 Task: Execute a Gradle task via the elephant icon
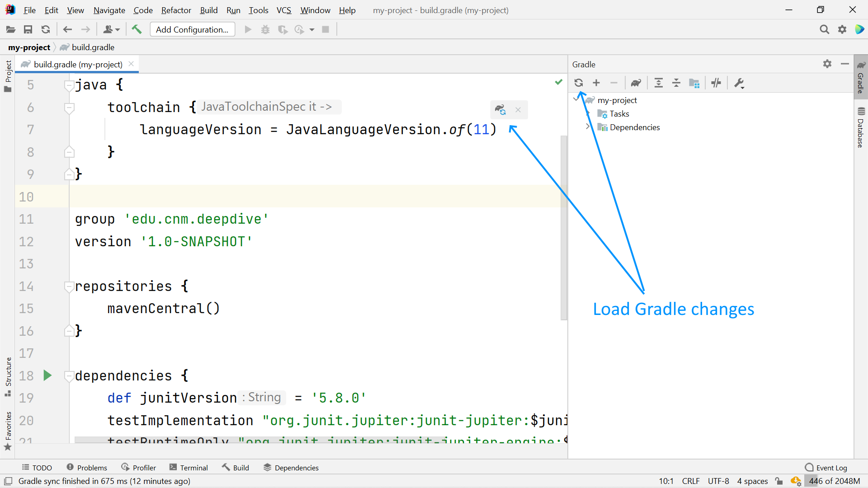[636, 83]
